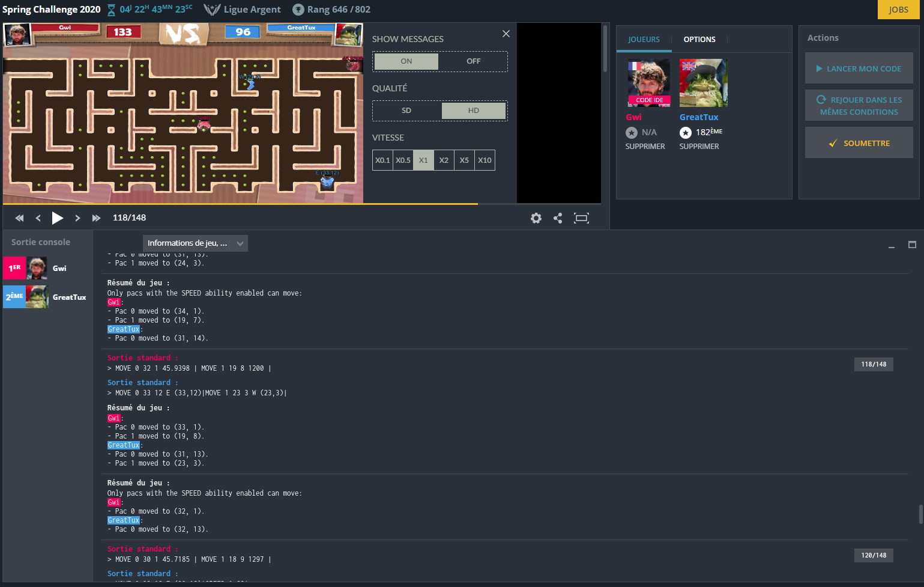Submit code with the SOUMETTRE button

[x=859, y=143]
